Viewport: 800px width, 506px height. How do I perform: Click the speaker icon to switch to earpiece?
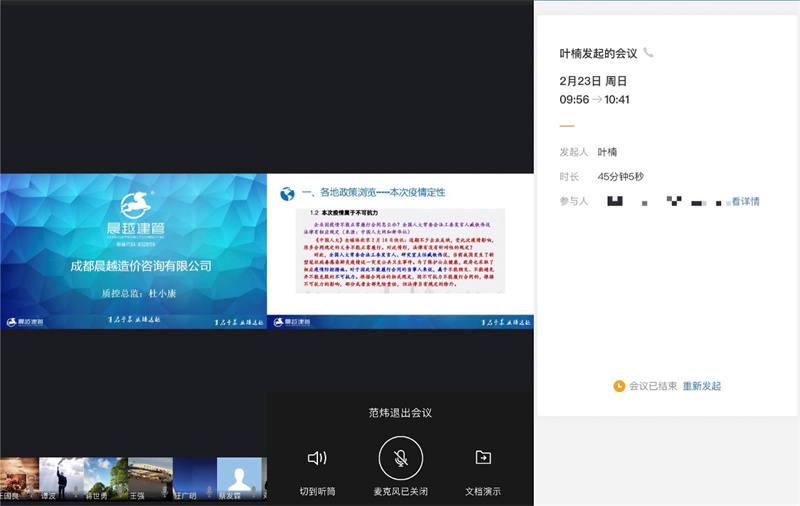(x=317, y=458)
